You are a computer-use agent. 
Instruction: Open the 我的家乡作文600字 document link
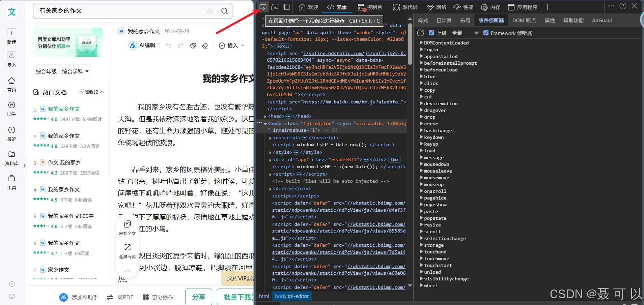pyautogui.click(x=71, y=216)
